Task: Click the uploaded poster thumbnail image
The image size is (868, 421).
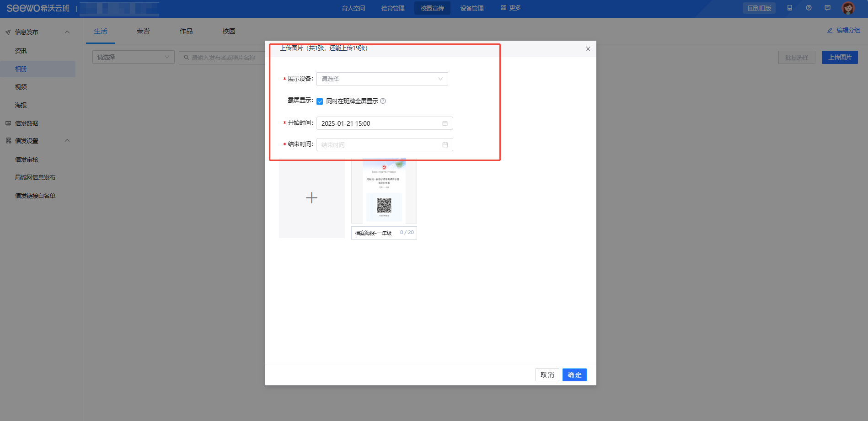Action: [x=384, y=191]
